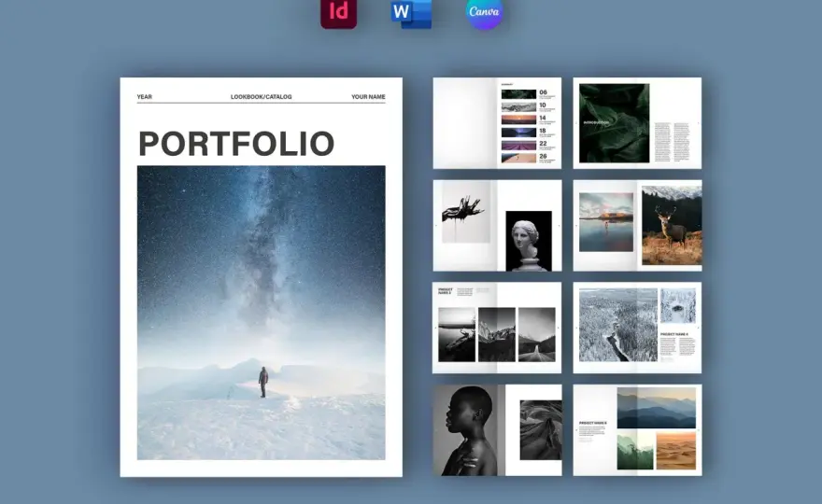Screen dimensions: 822x504
Task: Click the Canva logo icon
Action: [x=485, y=13]
